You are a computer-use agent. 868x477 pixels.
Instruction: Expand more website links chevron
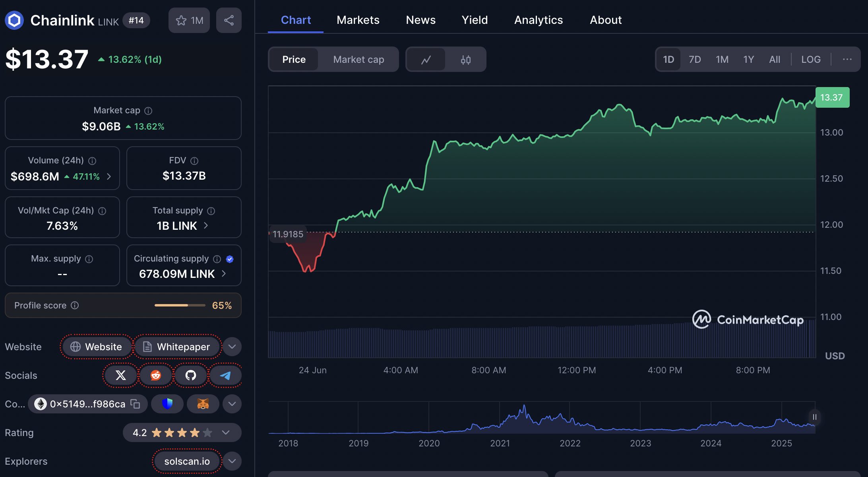[x=232, y=347]
